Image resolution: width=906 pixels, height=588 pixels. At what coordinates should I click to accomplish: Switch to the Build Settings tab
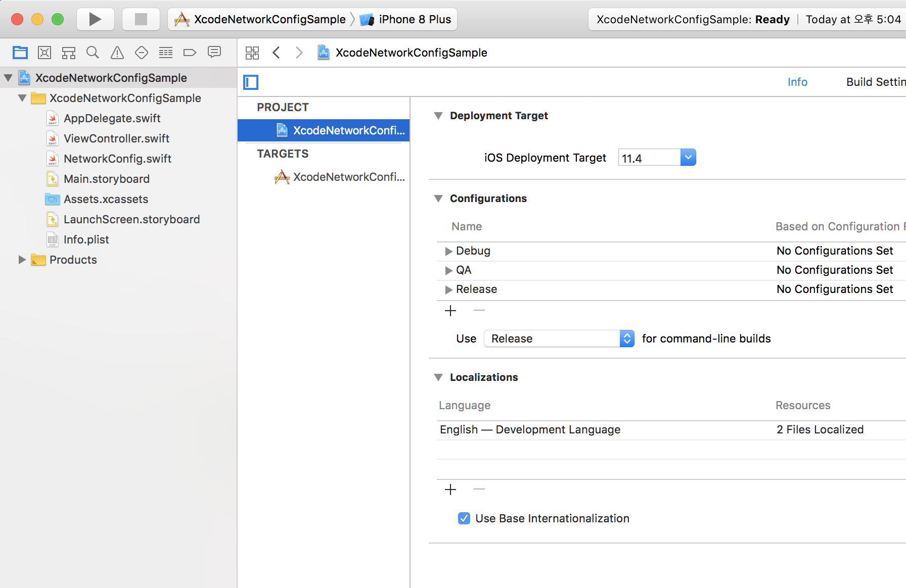coord(876,82)
